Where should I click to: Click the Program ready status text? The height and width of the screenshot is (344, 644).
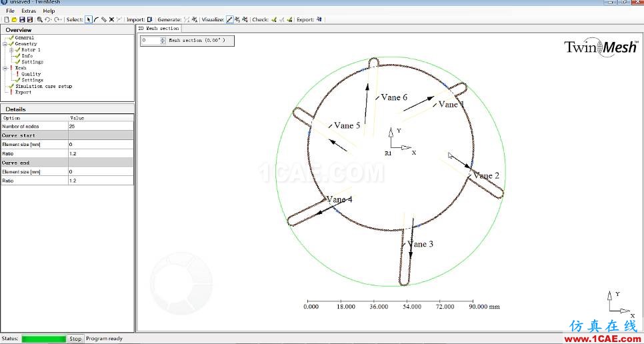tap(104, 339)
